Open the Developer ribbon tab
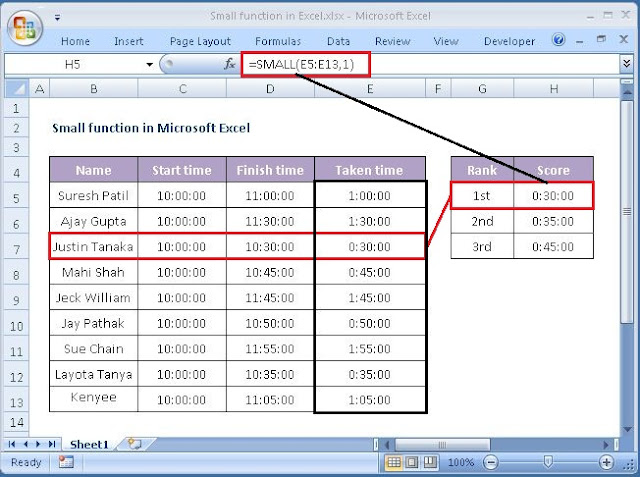The height and width of the screenshot is (477, 640). [509, 41]
